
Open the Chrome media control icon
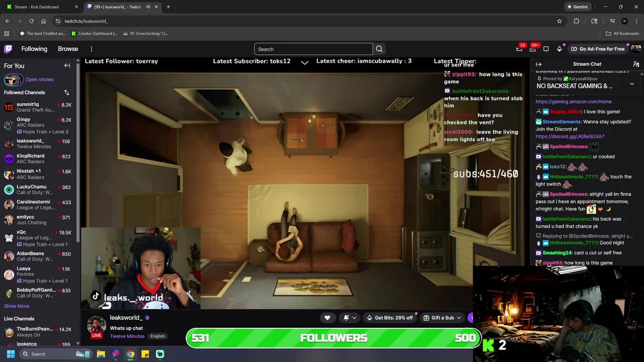click(612, 21)
